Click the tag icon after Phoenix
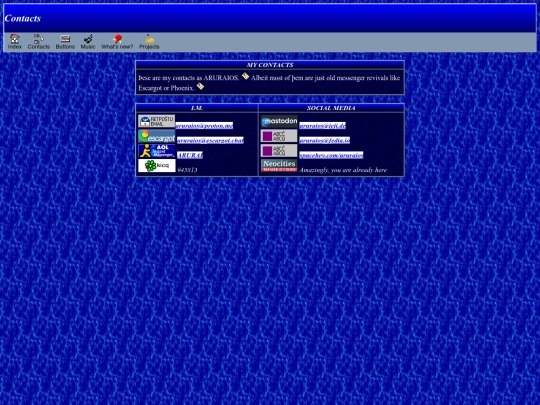 200,86
